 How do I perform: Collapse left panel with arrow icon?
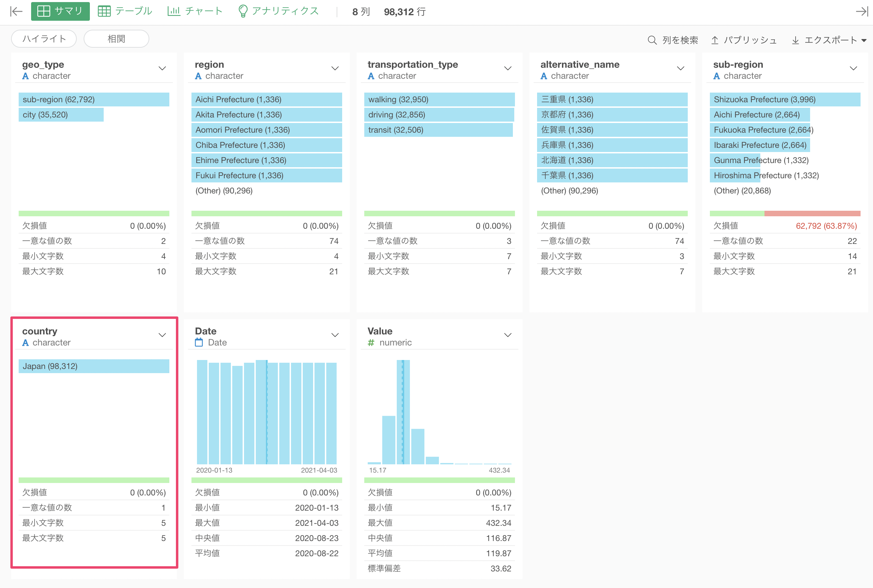[16, 12]
